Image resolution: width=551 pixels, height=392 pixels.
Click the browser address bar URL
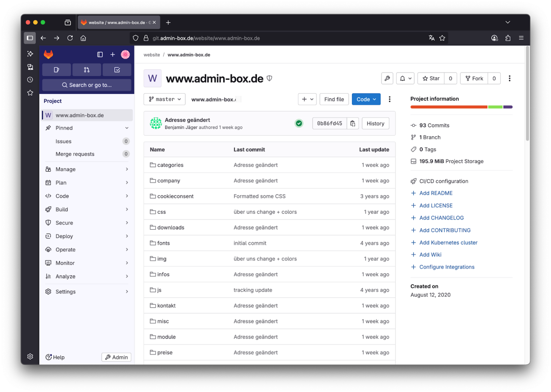(206, 38)
